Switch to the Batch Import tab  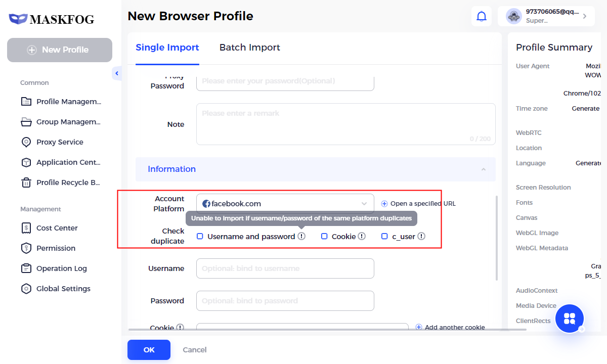(x=249, y=48)
